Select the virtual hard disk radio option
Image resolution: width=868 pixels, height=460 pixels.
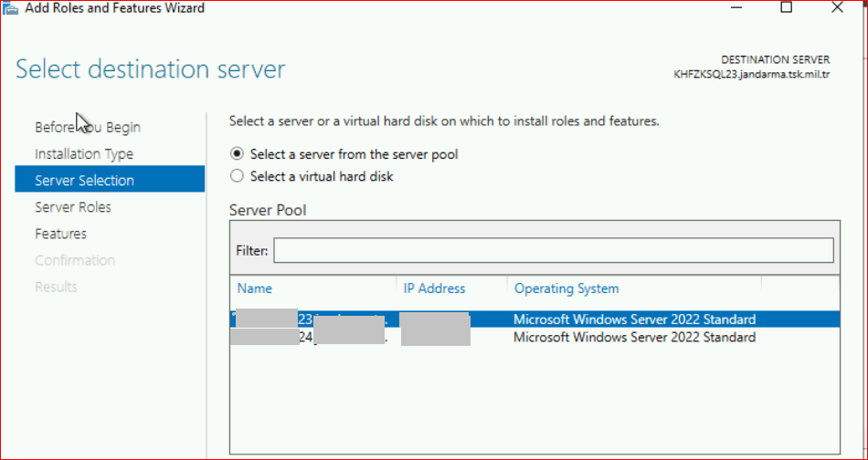[x=238, y=176]
